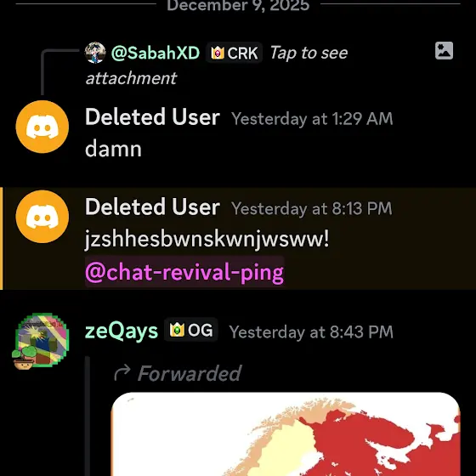Open Deleted User avatar on highlighted message
This screenshot has height=476, width=476.
[42, 217]
